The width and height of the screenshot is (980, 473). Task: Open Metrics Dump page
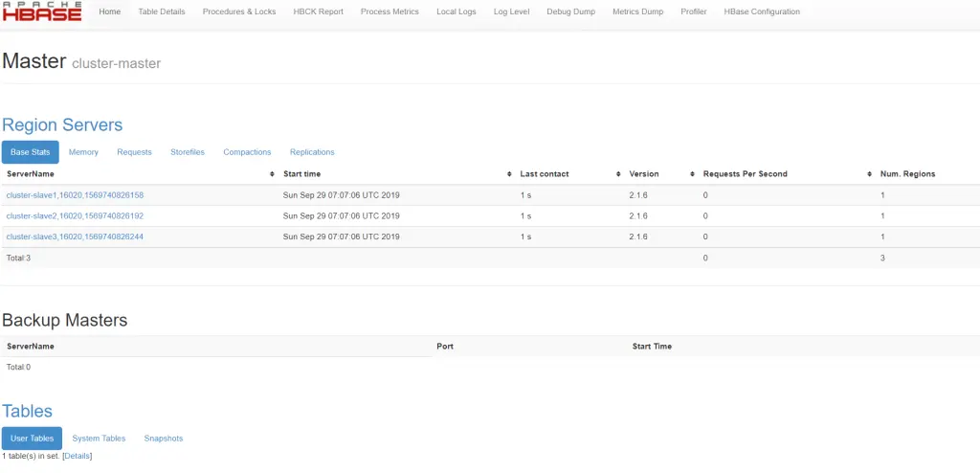pos(638,11)
